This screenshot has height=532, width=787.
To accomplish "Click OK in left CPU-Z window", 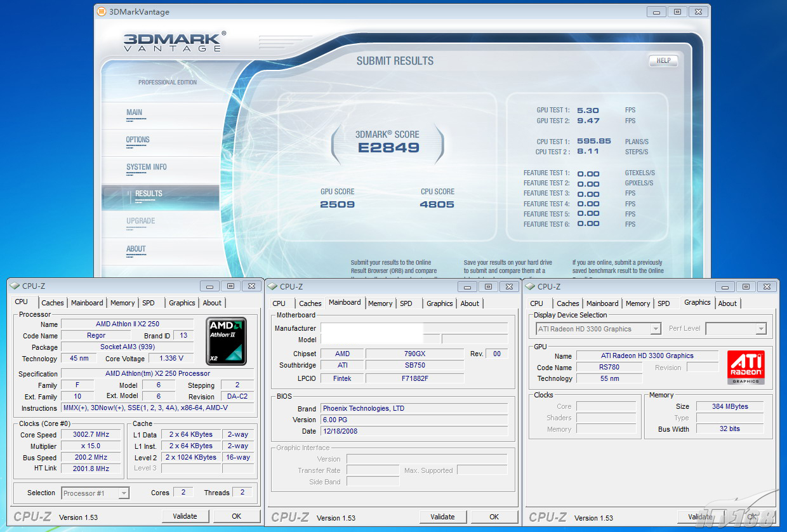I will coord(236,516).
